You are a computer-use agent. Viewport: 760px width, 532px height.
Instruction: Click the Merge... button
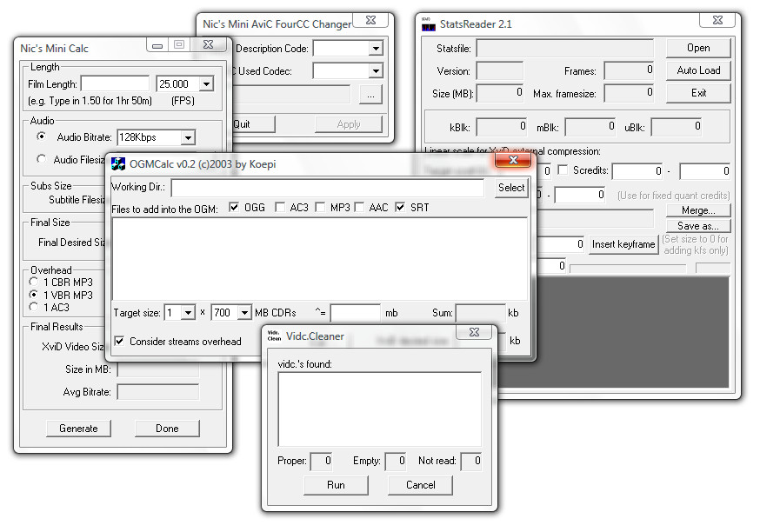click(698, 210)
